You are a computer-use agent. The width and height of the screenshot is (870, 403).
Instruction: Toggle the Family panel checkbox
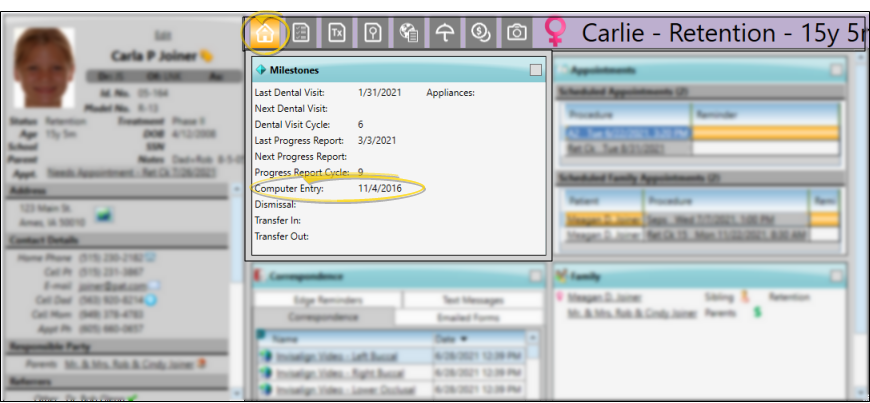[837, 276]
